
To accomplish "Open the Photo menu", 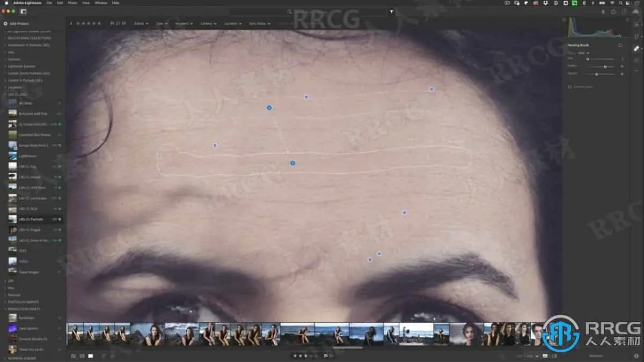I will tap(72, 3).
